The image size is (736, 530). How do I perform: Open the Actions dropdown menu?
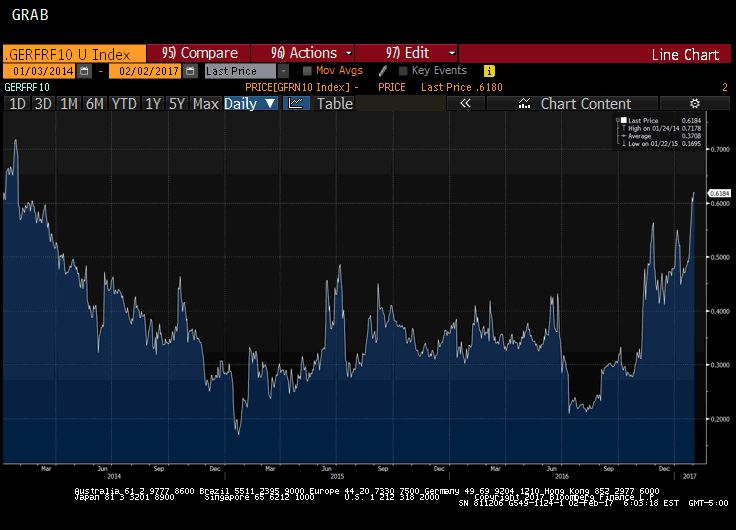coord(304,53)
